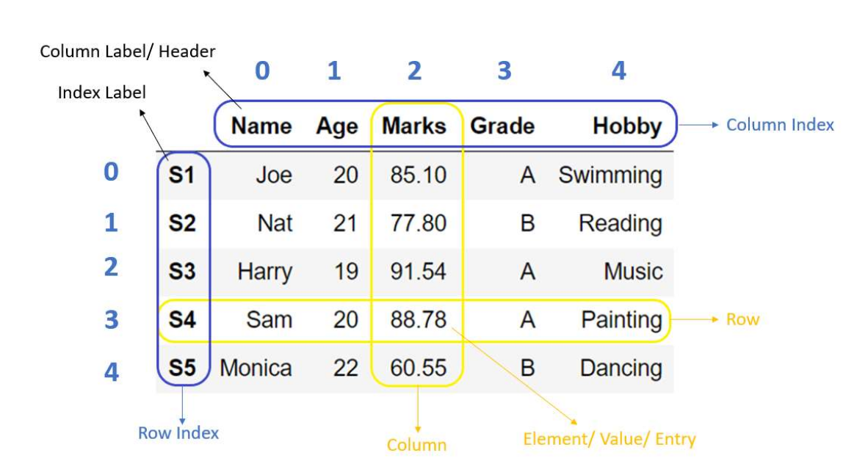868x464 pixels.
Task: Click the "Row Index" annotation text
Action: [178, 433]
